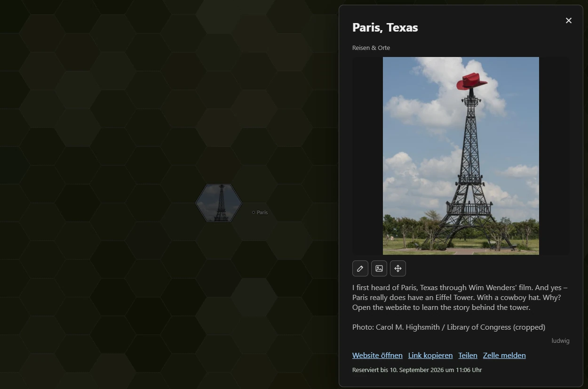Viewport: 588px width, 389px height.
Task: Click the Teilen link
Action: tap(468, 356)
